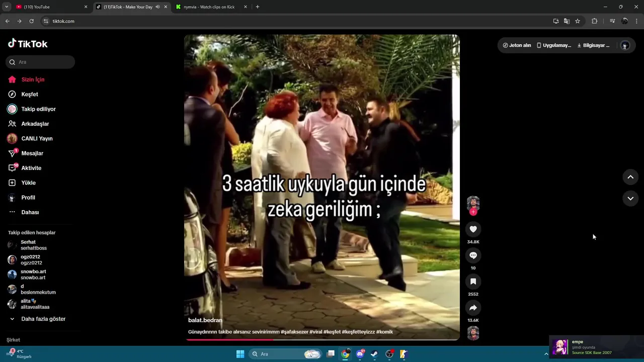644x362 pixels.
Task: Click the install app icon in address bar
Action: click(556, 21)
